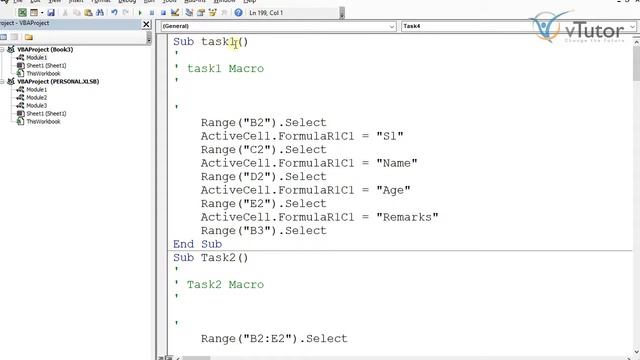Run the macro with the play icon

pyautogui.click(x=140, y=13)
